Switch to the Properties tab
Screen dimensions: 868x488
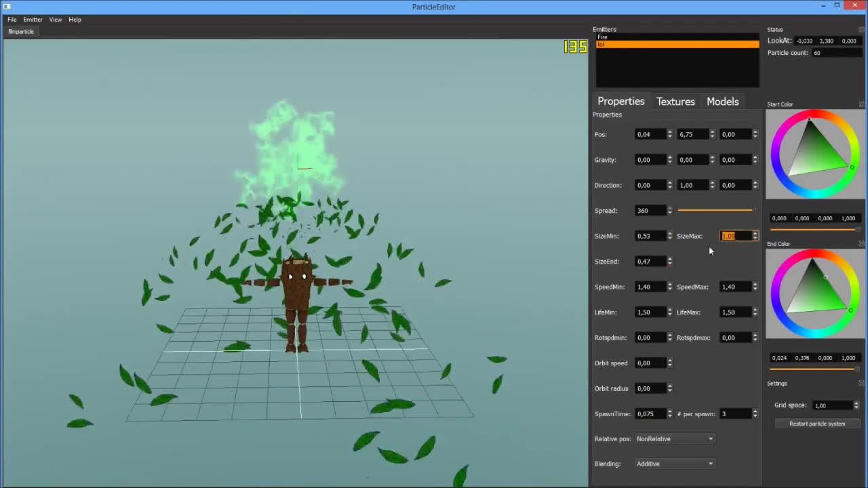pyautogui.click(x=620, y=101)
